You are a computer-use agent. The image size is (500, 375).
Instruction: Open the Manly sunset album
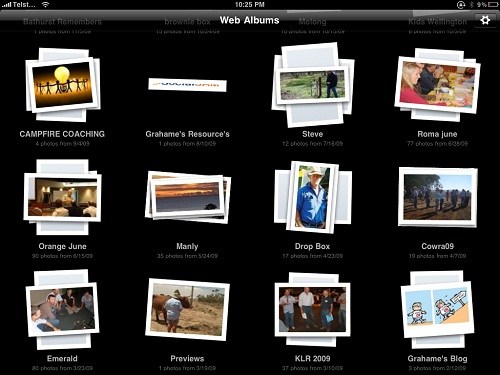pos(188,197)
